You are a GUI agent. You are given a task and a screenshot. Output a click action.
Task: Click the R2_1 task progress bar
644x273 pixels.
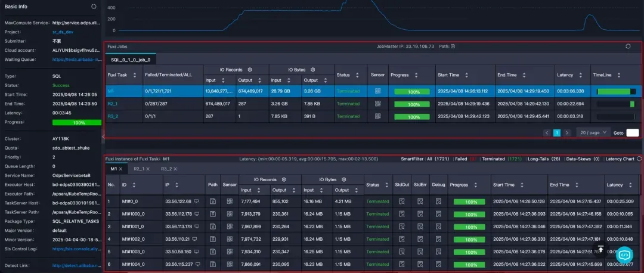412,104
